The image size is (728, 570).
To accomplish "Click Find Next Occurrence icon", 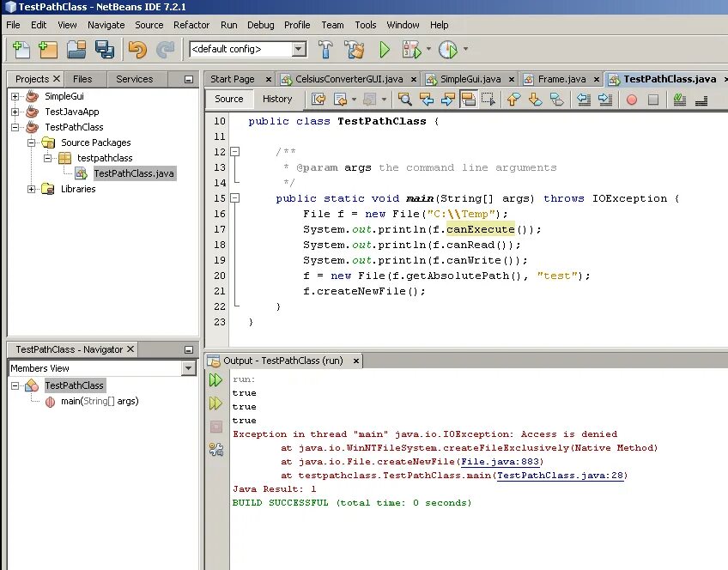I will (447, 100).
